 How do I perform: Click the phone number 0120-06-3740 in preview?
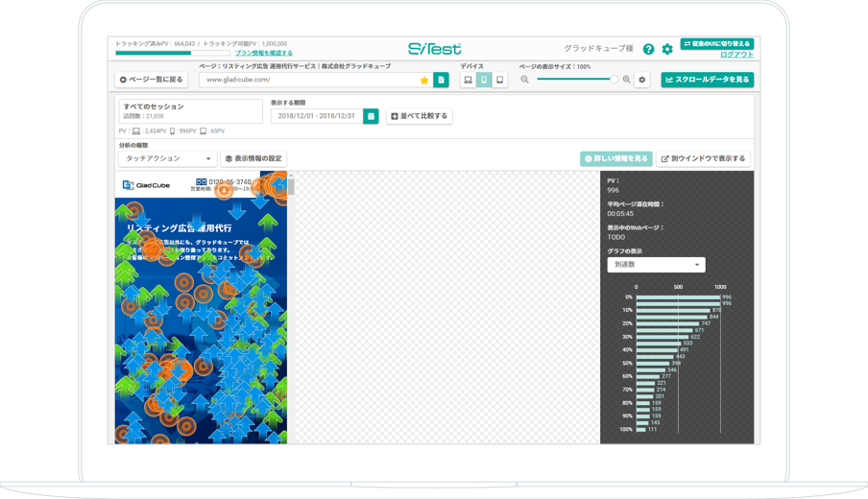coord(229,181)
